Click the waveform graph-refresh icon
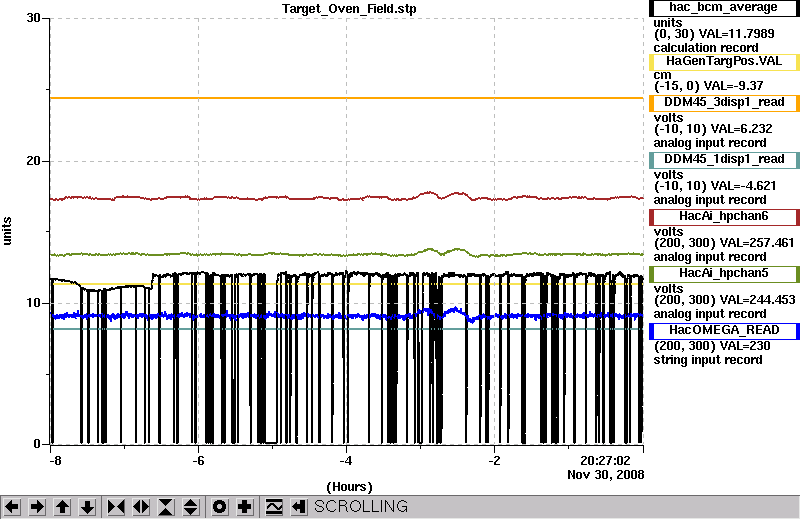800x519 pixels. pyautogui.click(x=273, y=507)
